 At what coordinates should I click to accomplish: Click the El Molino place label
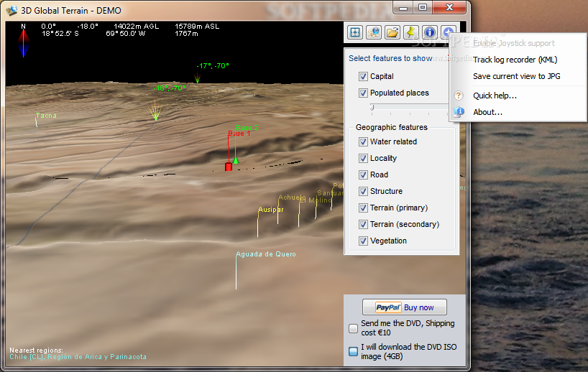click(x=316, y=200)
